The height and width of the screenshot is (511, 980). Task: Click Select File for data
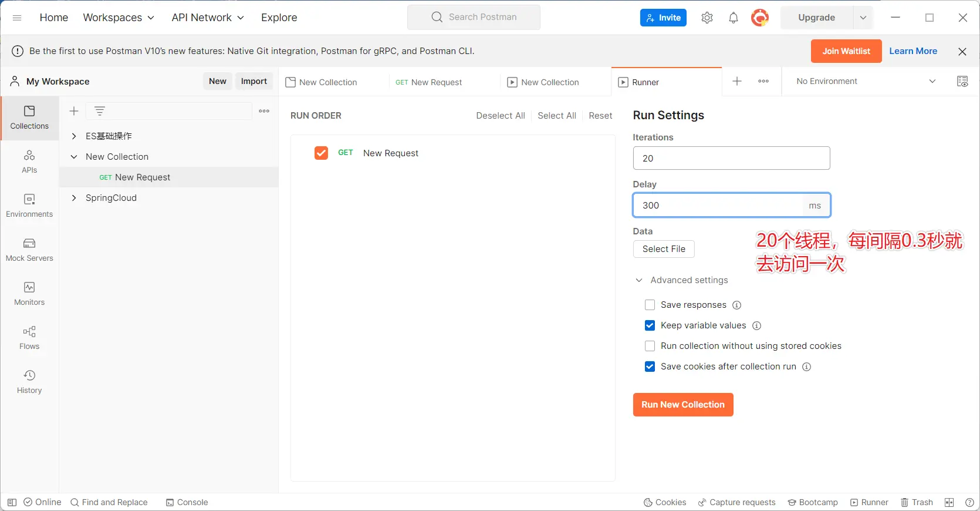pos(664,249)
